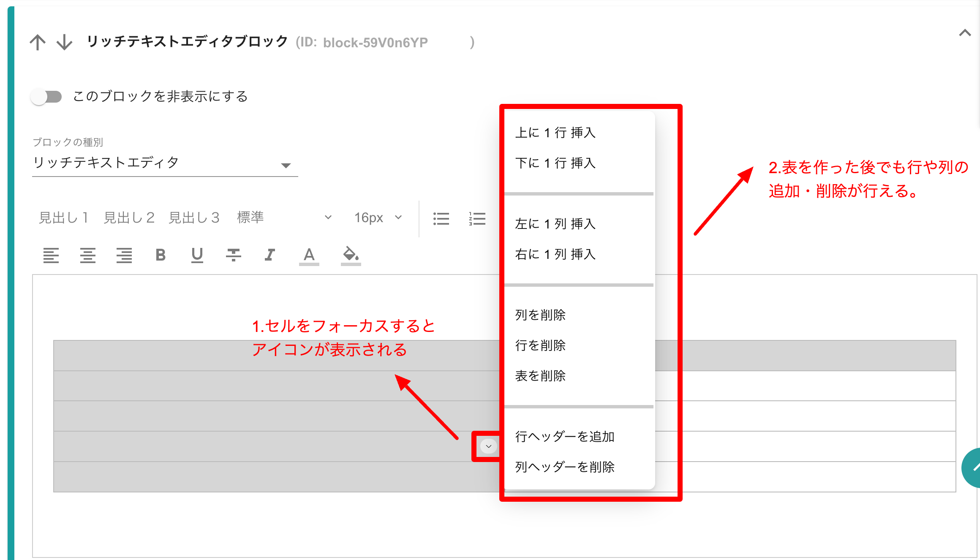Image resolution: width=980 pixels, height=560 pixels.
Task: Center align the text
Action: (x=88, y=255)
